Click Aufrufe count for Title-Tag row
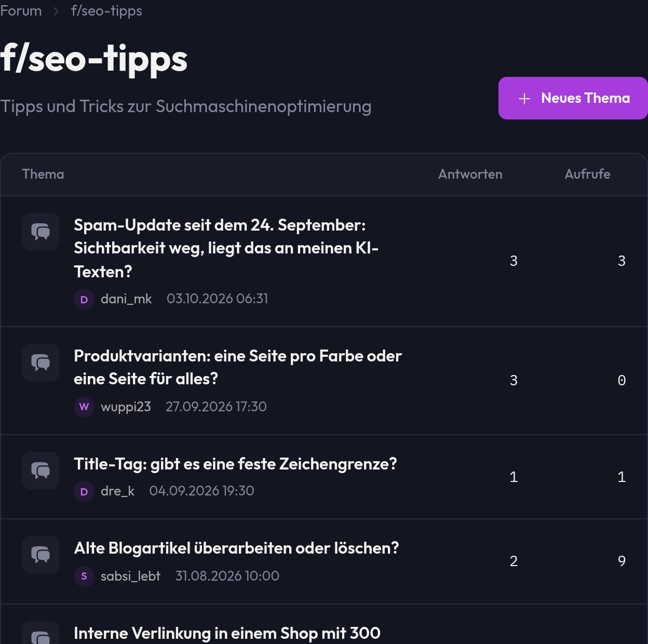648x644 pixels. coord(622,477)
